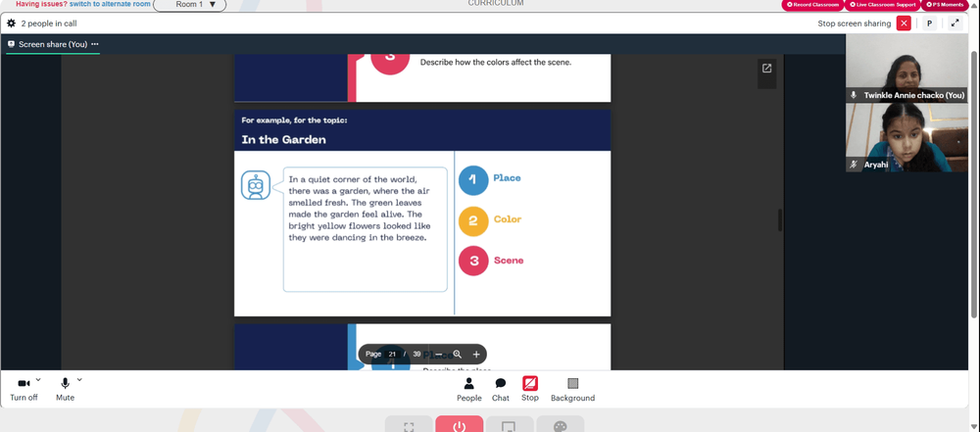Screen dimensions: 980x432
Task: Open call settings gear icon
Action: (x=11, y=24)
